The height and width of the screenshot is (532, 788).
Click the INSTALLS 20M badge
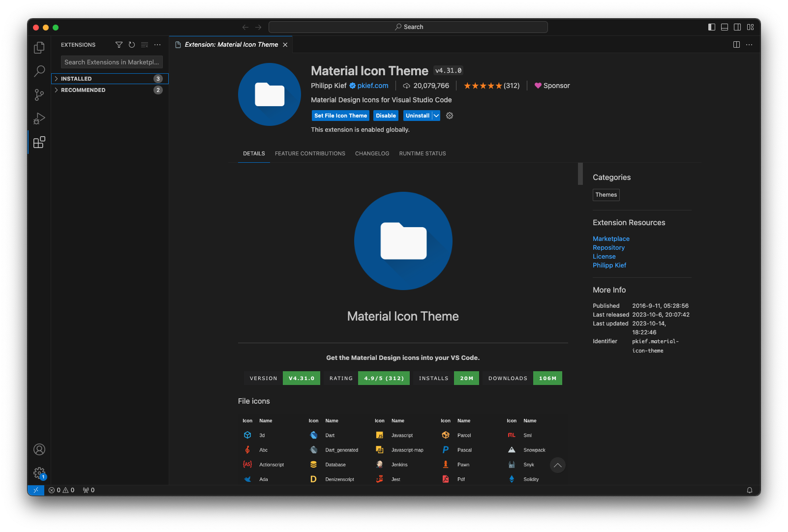click(x=446, y=378)
